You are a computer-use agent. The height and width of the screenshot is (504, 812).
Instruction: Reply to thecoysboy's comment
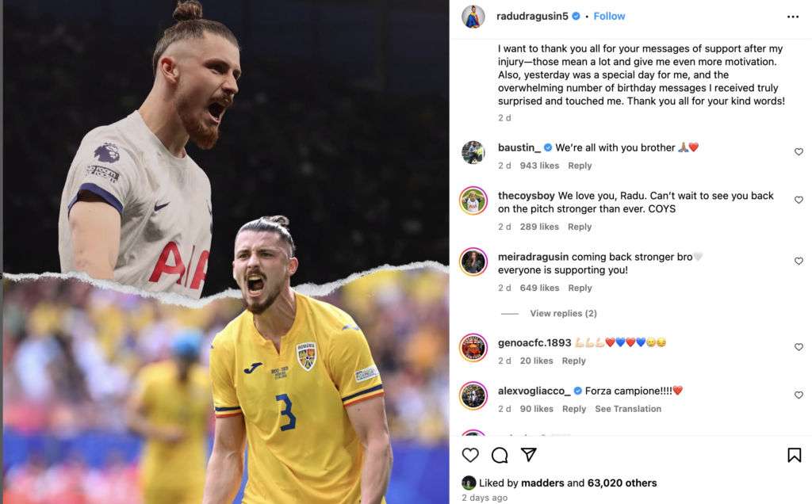click(580, 227)
